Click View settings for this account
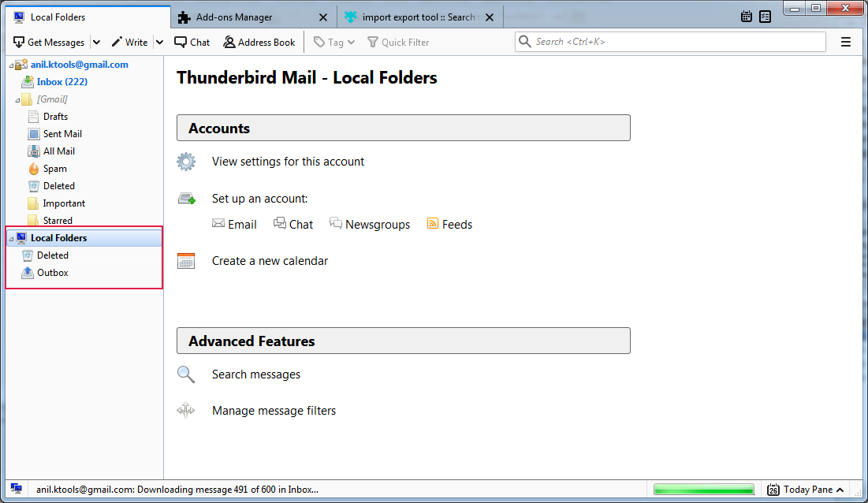The image size is (868, 503). 288,162
